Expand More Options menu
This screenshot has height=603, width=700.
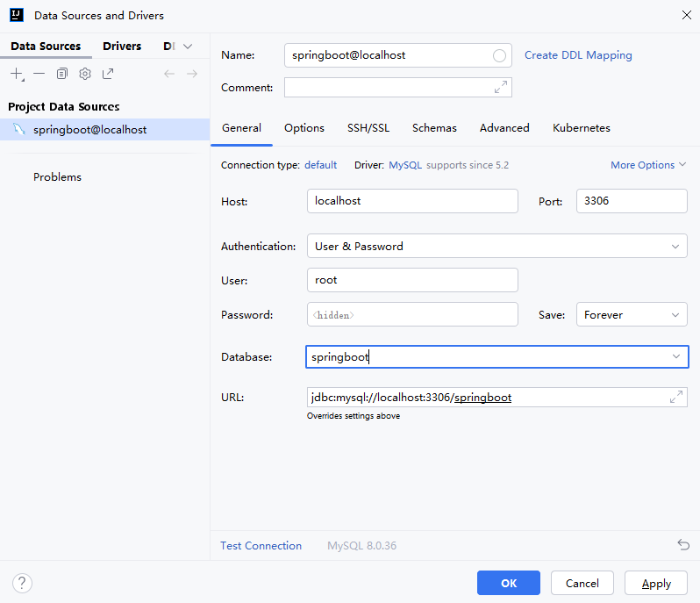(x=648, y=165)
